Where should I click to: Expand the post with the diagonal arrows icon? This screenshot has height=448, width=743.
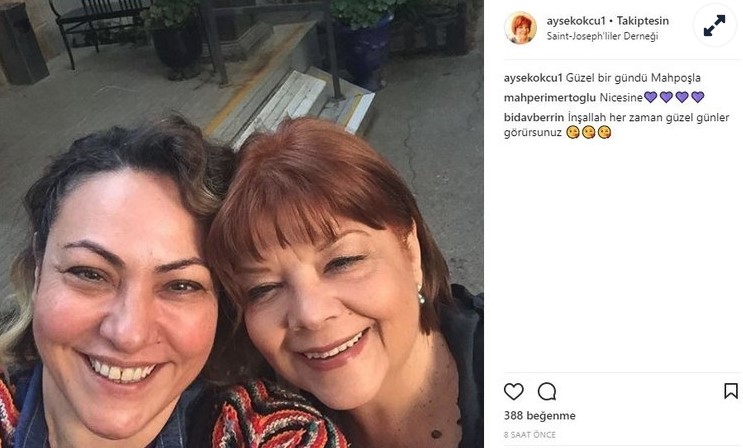point(714,26)
